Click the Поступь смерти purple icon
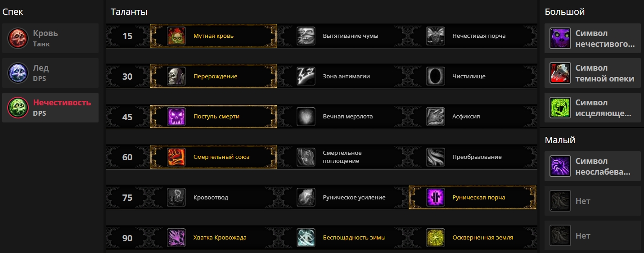Viewport: 644px width, 253px height. click(176, 117)
